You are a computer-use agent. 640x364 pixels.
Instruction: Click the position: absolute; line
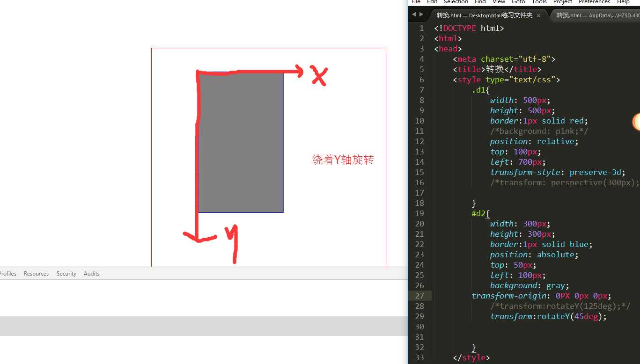click(x=535, y=255)
